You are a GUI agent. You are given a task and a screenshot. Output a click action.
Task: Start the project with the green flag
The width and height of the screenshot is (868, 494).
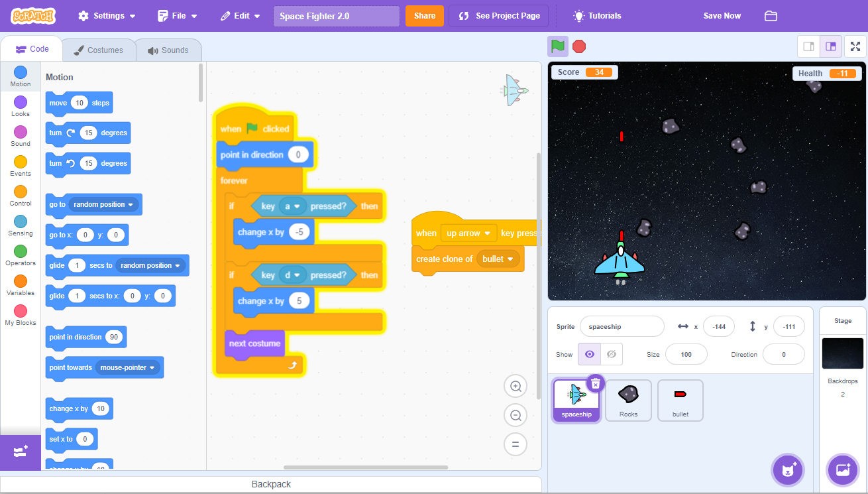pyautogui.click(x=558, y=46)
